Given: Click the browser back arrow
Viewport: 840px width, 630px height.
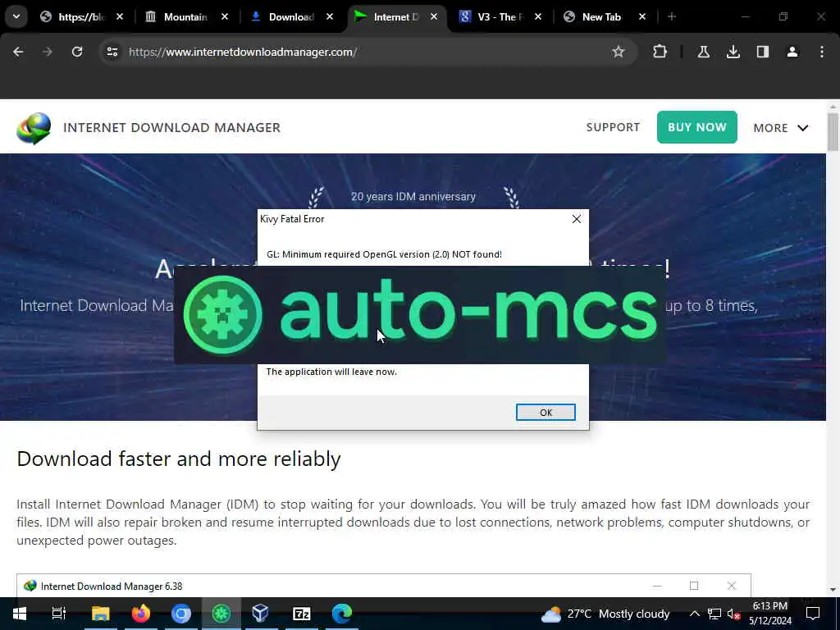Looking at the screenshot, I should [18, 52].
